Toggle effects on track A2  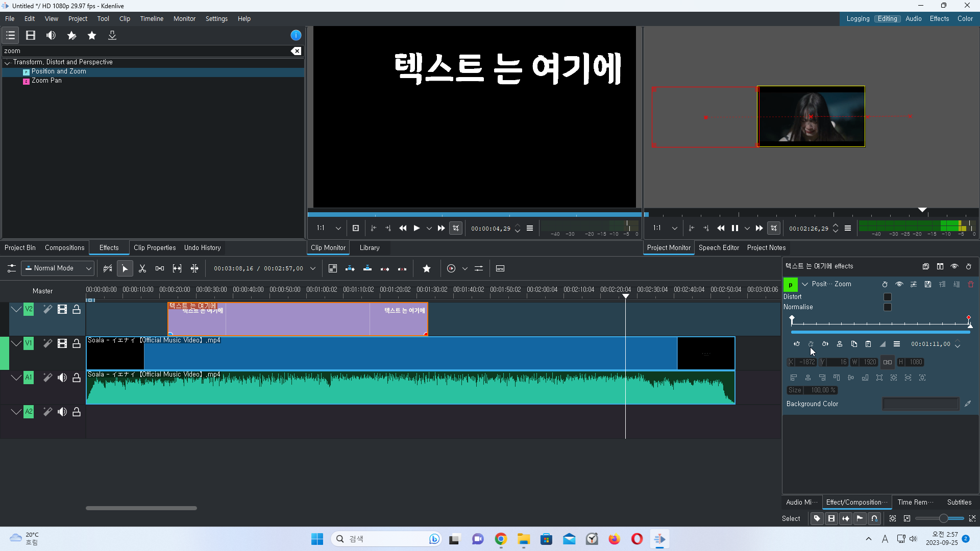click(x=47, y=412)
